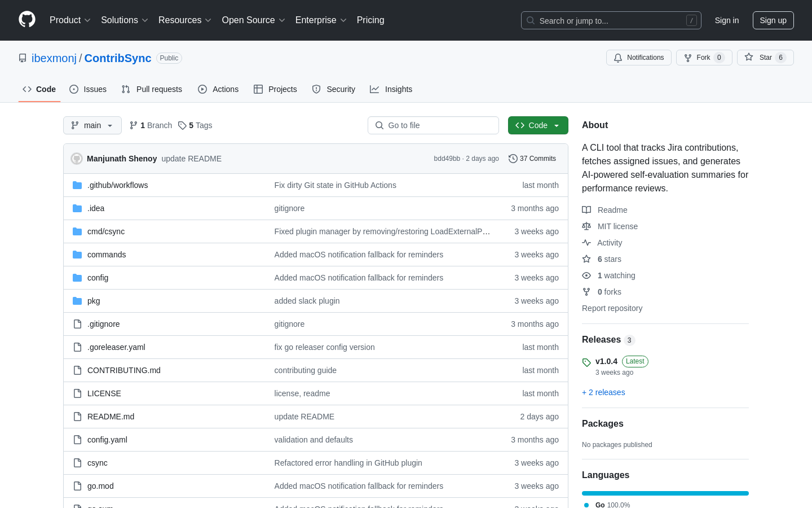The image size is (812, 508).
Task: Click the blue Go language dot
Action: point(586,505)
